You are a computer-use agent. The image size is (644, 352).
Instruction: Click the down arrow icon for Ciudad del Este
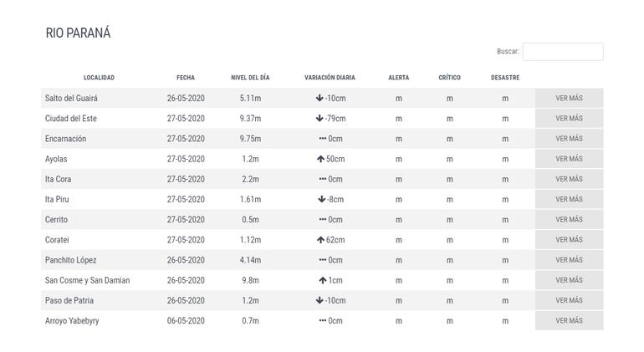click(x=319, y=119)
